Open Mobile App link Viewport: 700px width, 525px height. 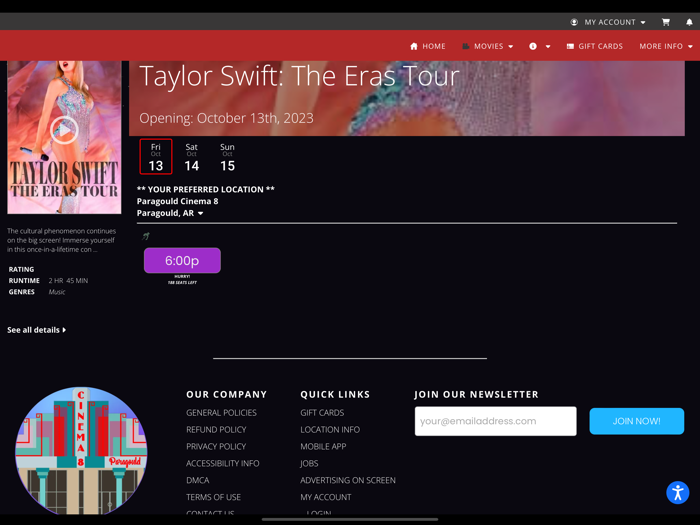[323, 446]
